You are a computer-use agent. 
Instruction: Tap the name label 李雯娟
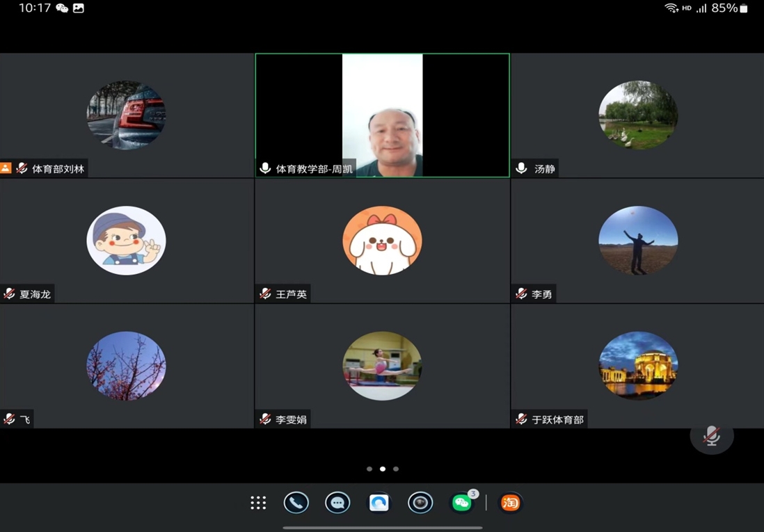click(x=292, y=419)
